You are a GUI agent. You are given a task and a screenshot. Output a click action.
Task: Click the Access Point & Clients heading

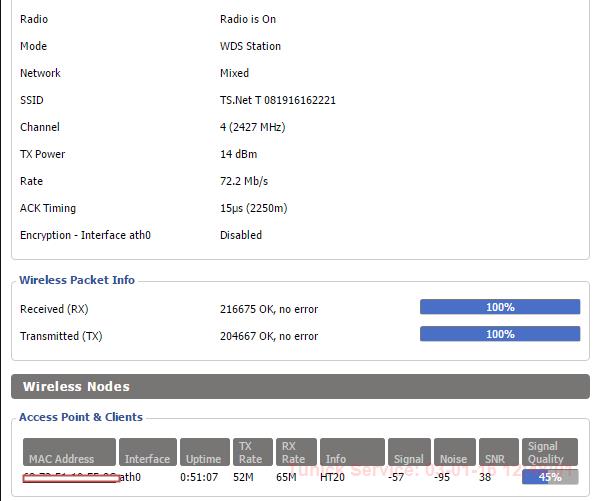81,417
